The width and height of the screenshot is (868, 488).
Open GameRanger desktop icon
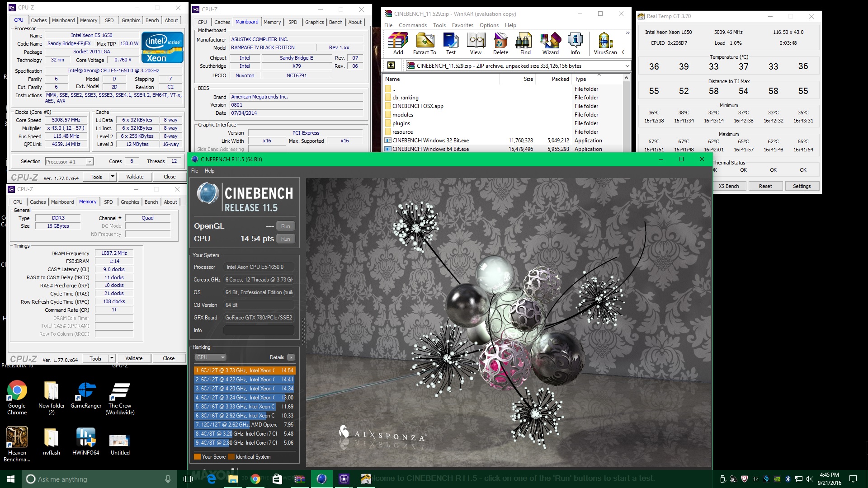86,394
